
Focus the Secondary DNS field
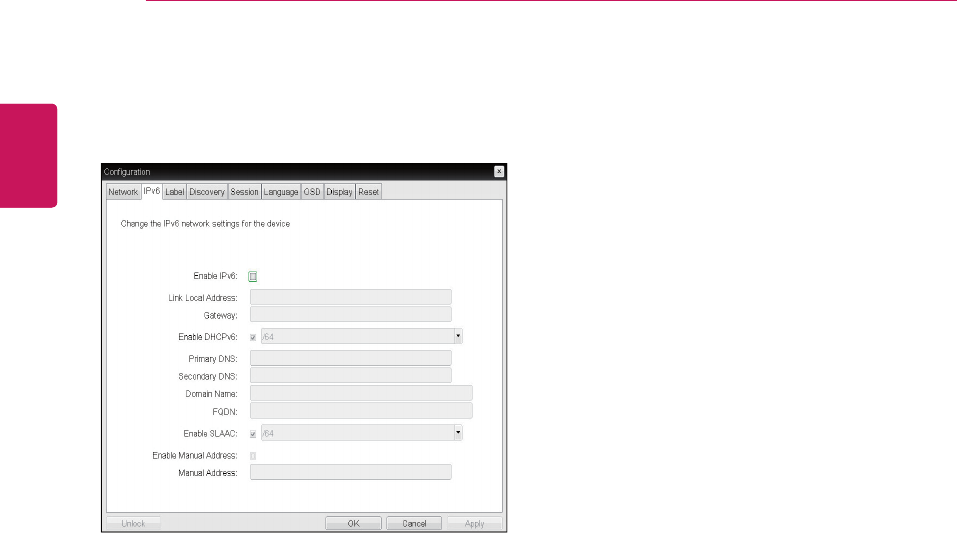pos(351,375)
